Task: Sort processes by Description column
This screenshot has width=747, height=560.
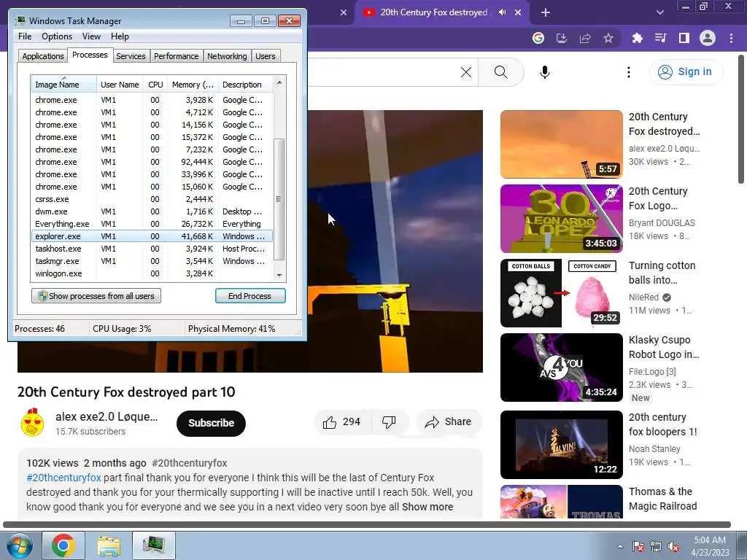Action: (245, 85)
